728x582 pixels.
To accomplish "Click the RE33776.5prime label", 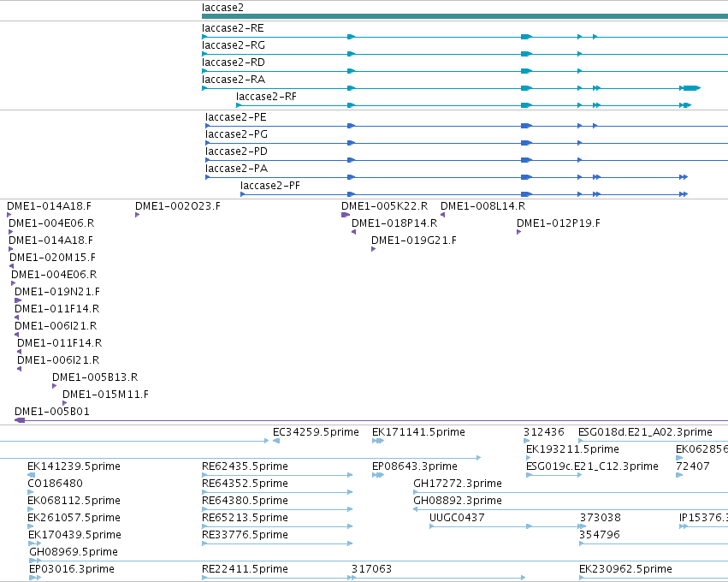I will [245, 535].
